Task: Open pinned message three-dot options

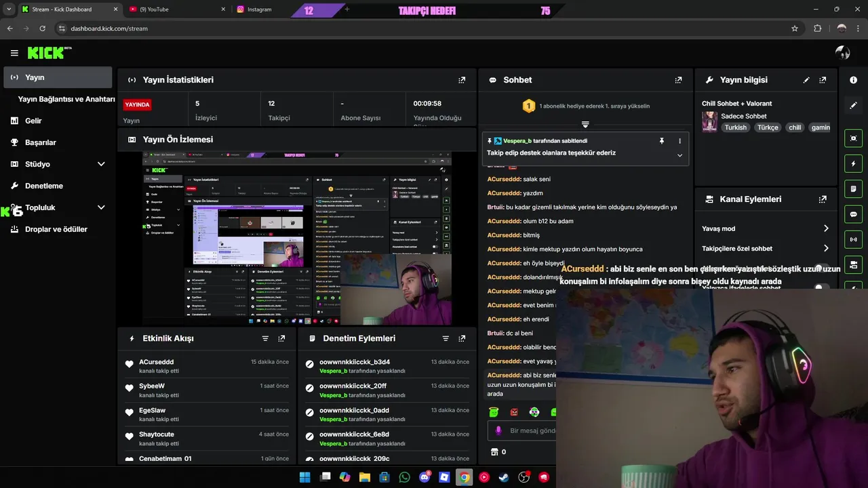Action: click(679, 141)
